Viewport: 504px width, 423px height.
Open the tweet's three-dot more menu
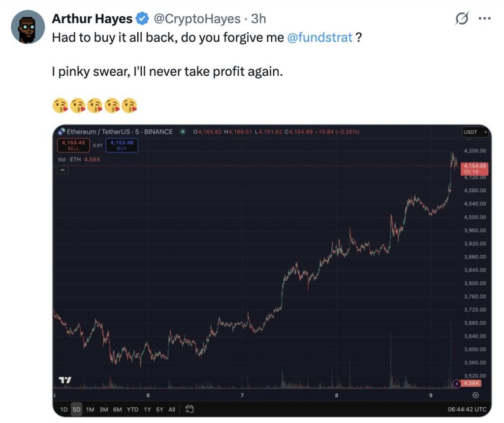click(x=485, y=19)
